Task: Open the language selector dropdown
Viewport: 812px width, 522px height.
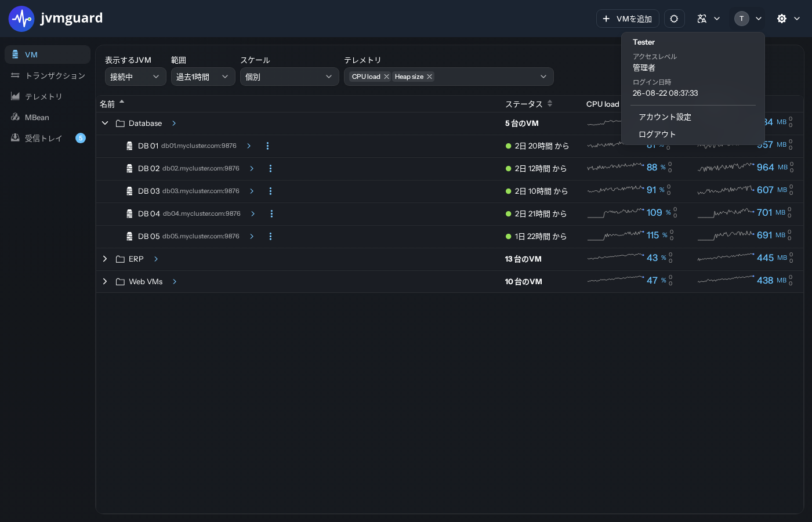Action: click(x=708, y=19)
